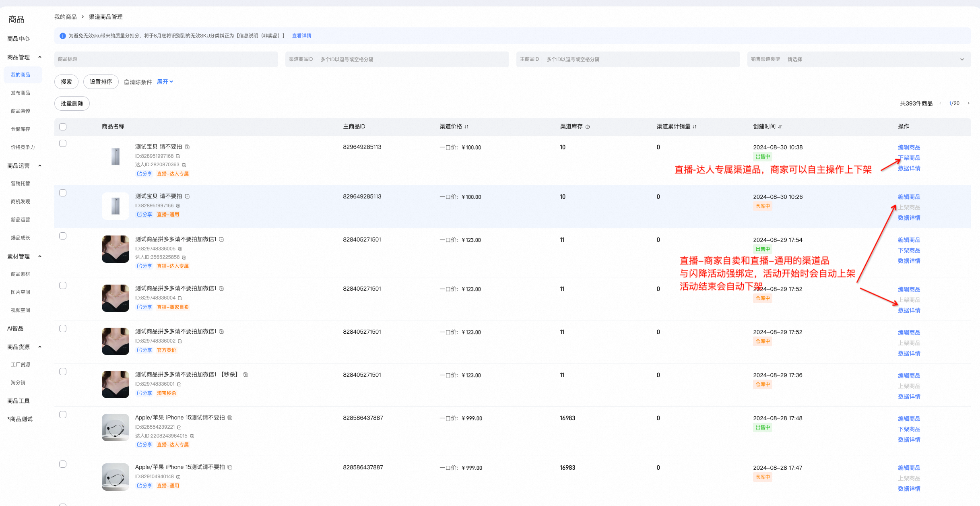The image size is (980, 506).
Task: Click 我的商品 in breadcrumb
Action: 66,17
